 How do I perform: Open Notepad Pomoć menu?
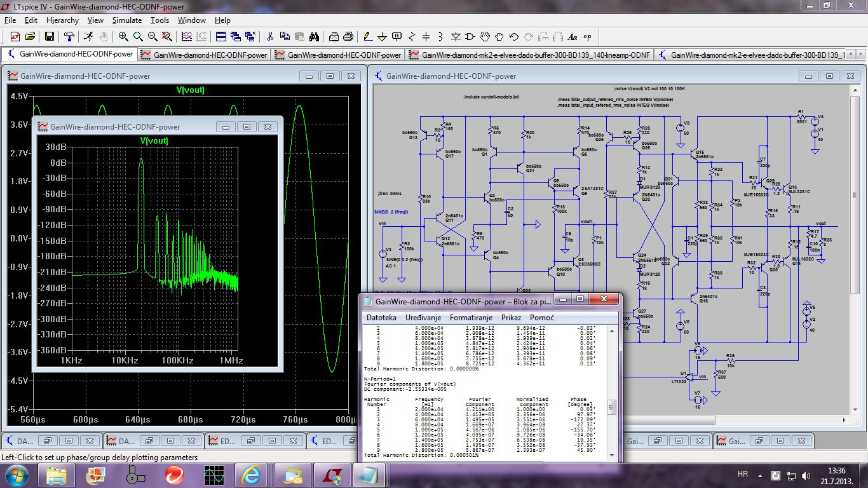542,317
